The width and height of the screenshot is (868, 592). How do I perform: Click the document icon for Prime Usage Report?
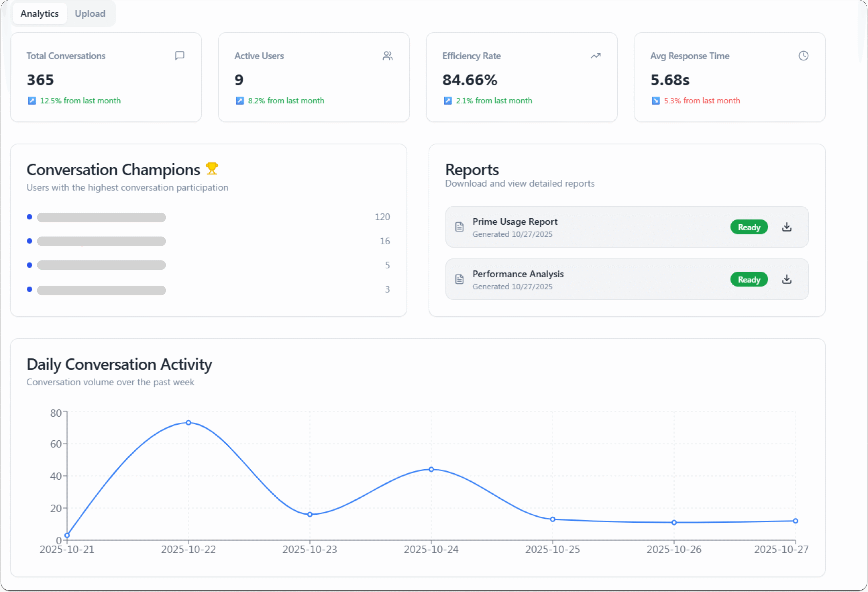click(x=459, y=227)
